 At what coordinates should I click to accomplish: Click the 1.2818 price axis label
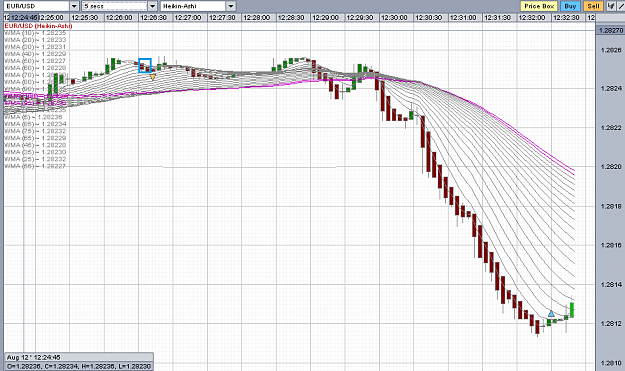[611, 206]
